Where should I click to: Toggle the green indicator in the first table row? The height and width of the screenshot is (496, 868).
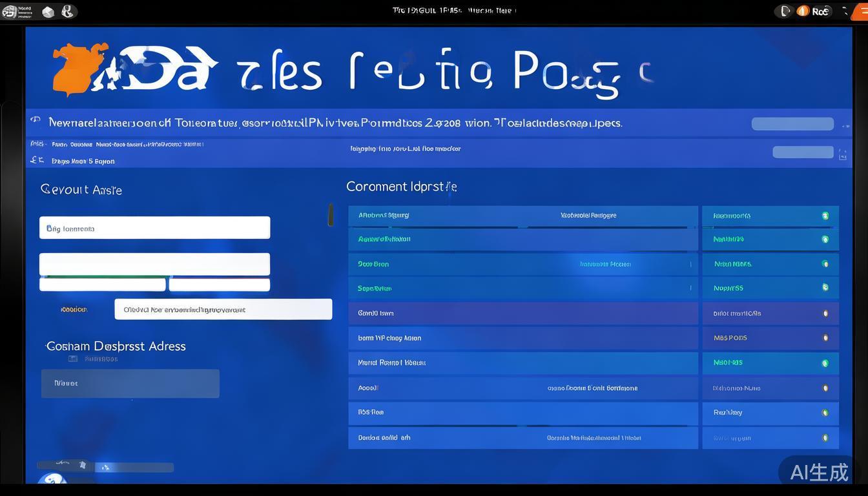[825, 216]
